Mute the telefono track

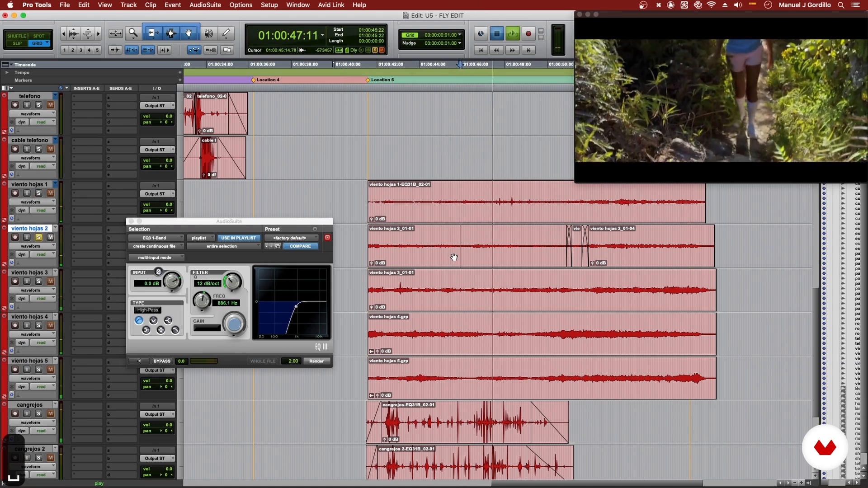pyautogui.click(x=50, y=105)
